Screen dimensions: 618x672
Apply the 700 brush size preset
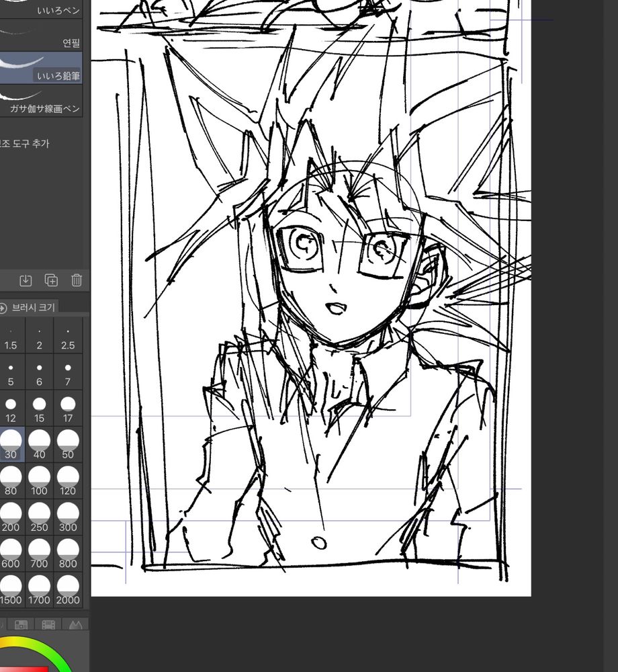coord(40,554)
